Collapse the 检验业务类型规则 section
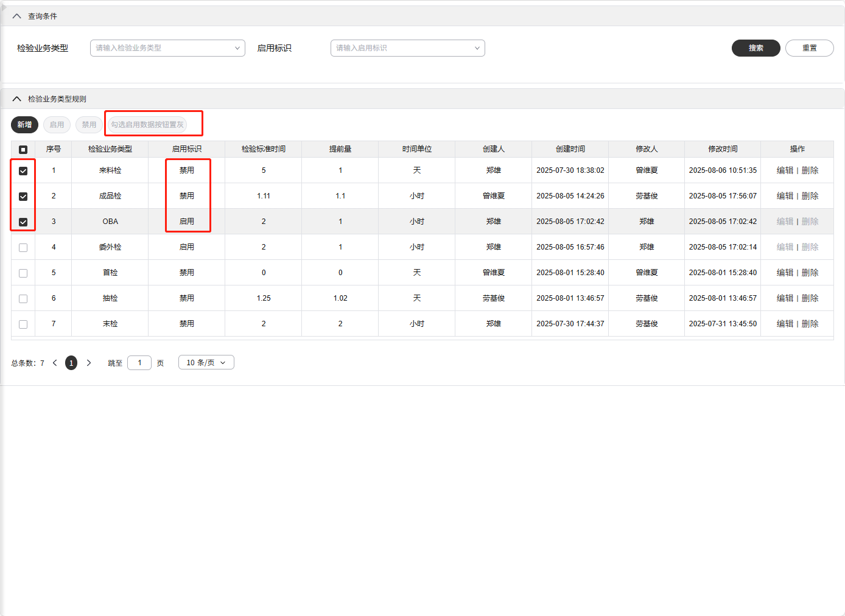 tap(17, 99)
